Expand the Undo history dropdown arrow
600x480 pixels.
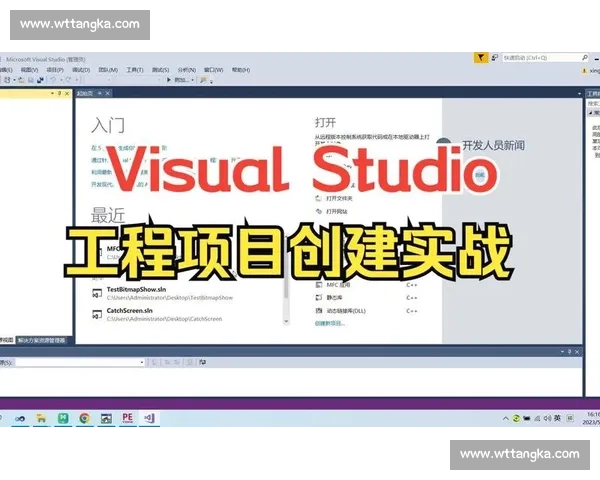(61, 80)
